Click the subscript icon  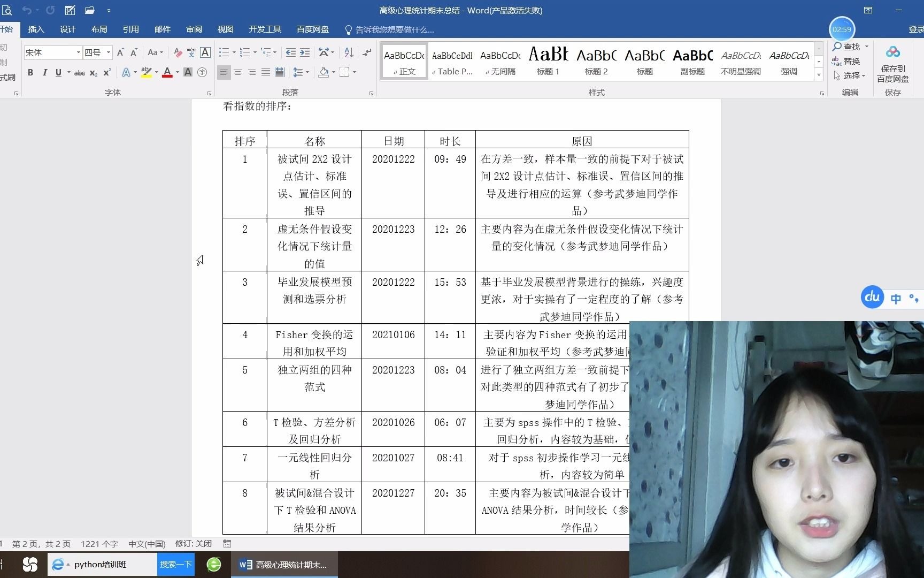coord(93,72)
